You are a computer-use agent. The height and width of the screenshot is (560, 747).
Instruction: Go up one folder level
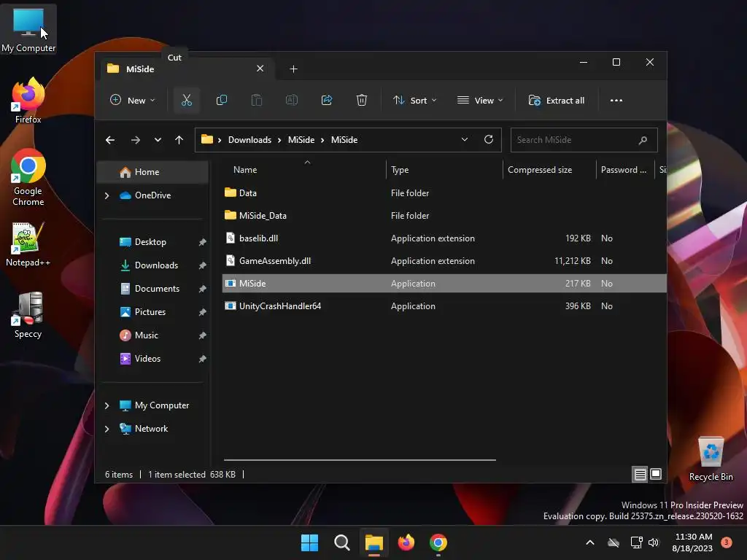pos(179,140)
